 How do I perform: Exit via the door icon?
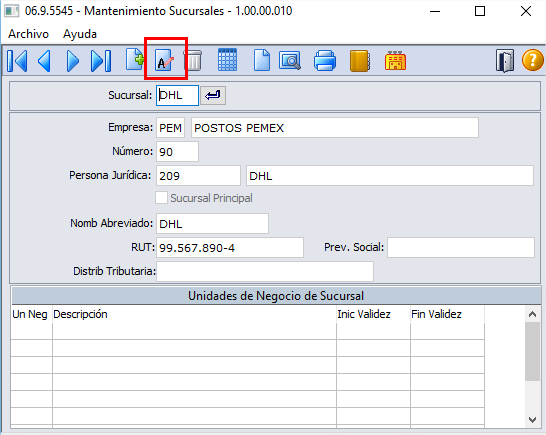[505, 61]
